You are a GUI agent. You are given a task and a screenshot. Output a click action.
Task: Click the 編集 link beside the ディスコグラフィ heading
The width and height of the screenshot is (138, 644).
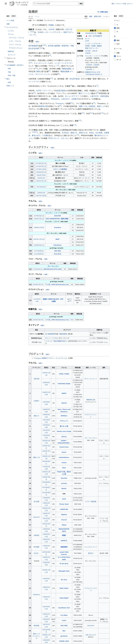(53, 148)
